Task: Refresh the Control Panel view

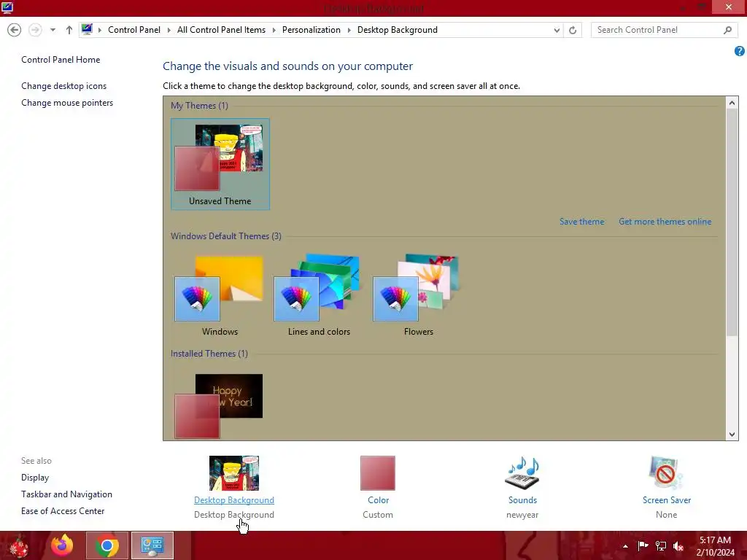Action: (x=573, y=30)
